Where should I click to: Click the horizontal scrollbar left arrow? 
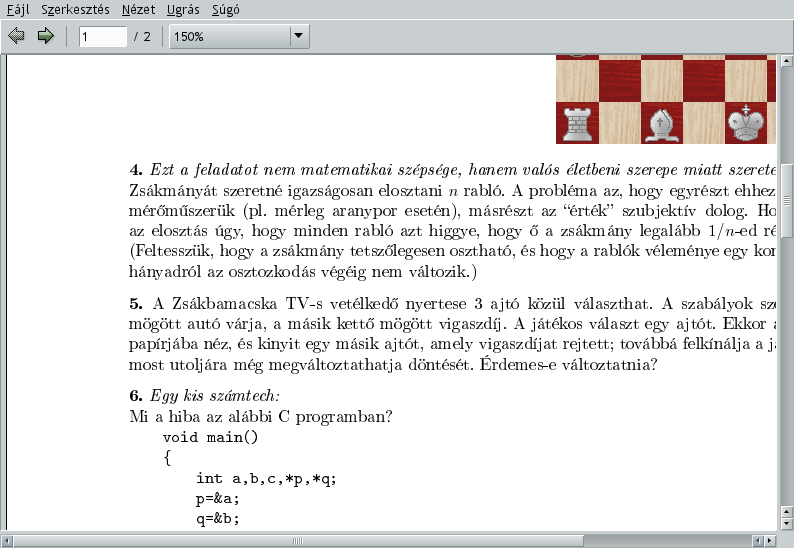coord(7,540)
